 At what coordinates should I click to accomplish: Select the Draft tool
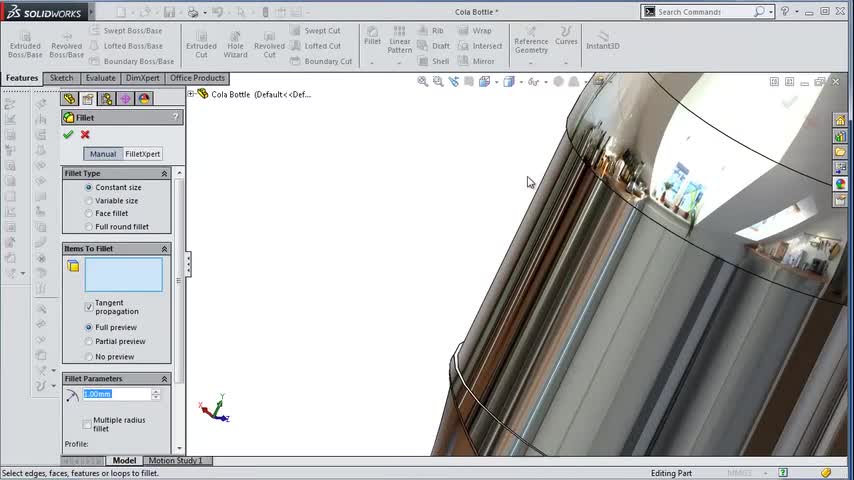pyautogui.click(x=434, y=46)
